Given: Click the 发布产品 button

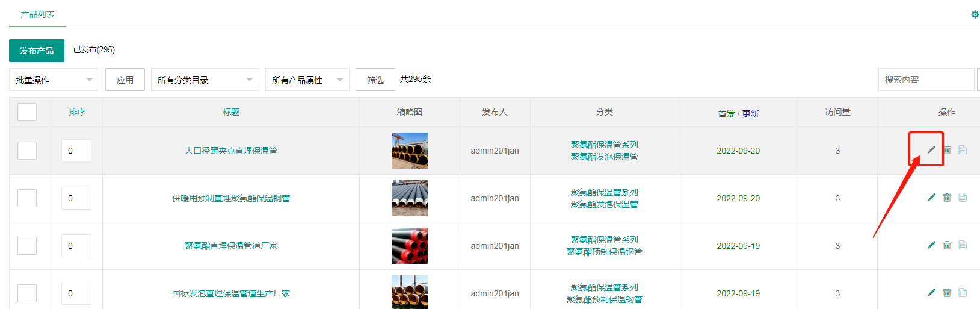Looking at the screenshot, I should click(x=37, y=51).
